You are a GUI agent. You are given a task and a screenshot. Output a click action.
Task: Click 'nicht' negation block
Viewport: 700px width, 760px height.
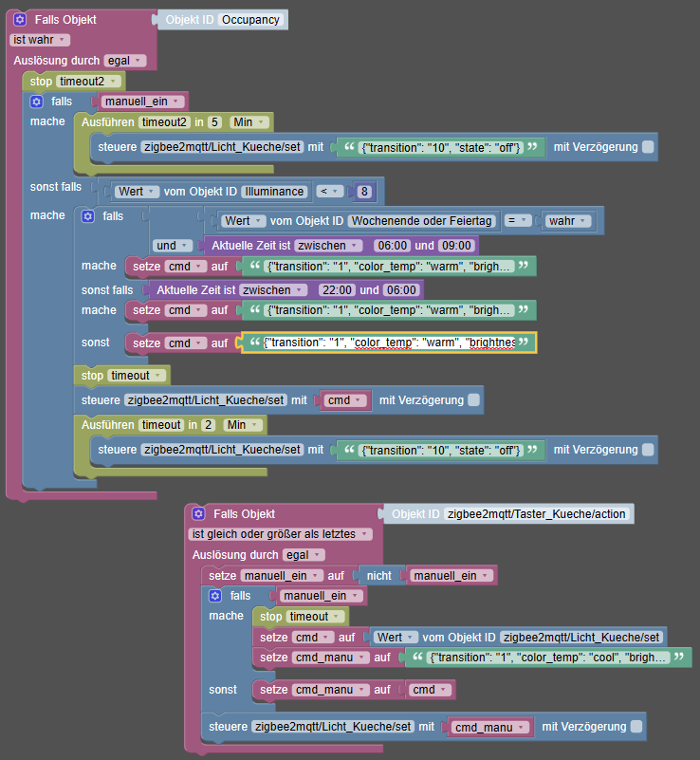click(x=378, y=575)
